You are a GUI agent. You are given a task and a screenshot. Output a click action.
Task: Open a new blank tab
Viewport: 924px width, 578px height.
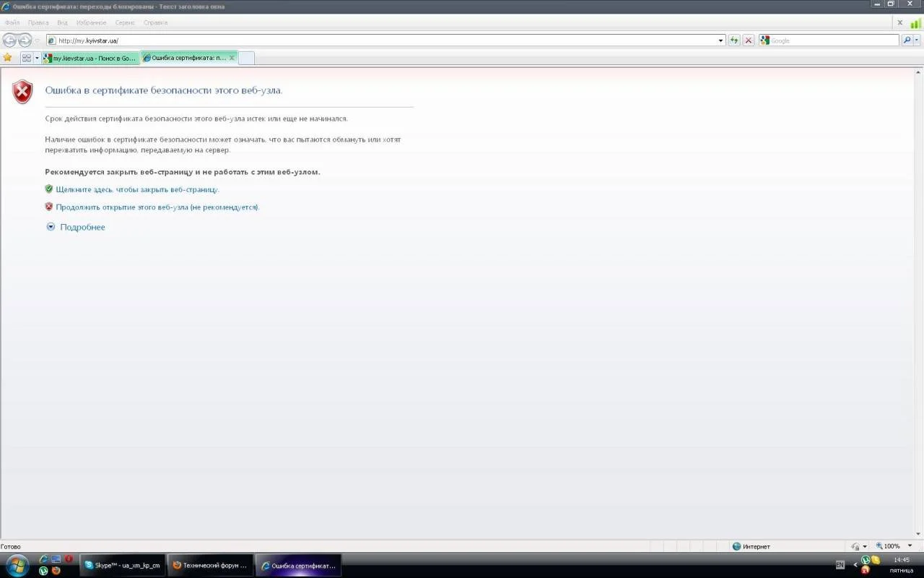click(246, 58)
